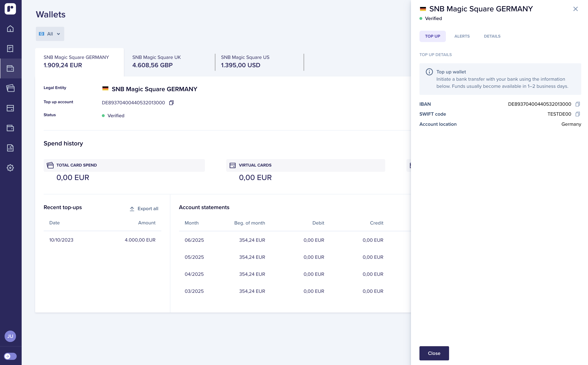Copy the IBAN in Top Up details
The image size is (588, 365).
(577, 104)
